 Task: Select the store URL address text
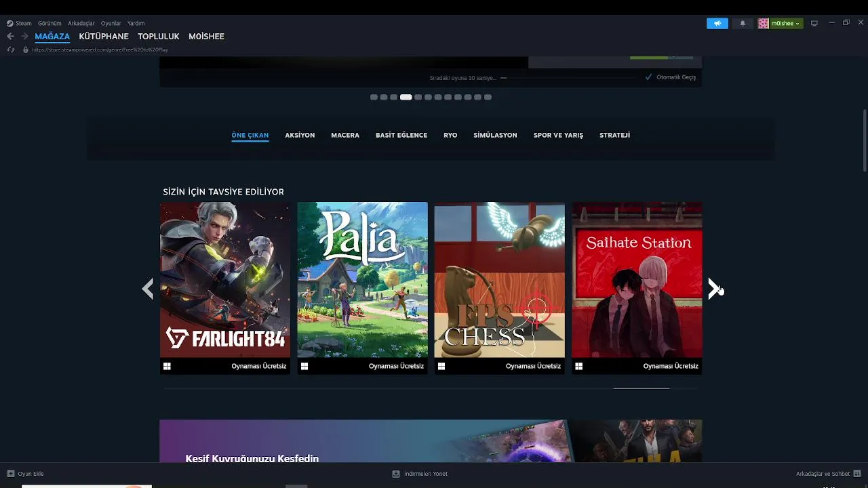coord(100,49)
